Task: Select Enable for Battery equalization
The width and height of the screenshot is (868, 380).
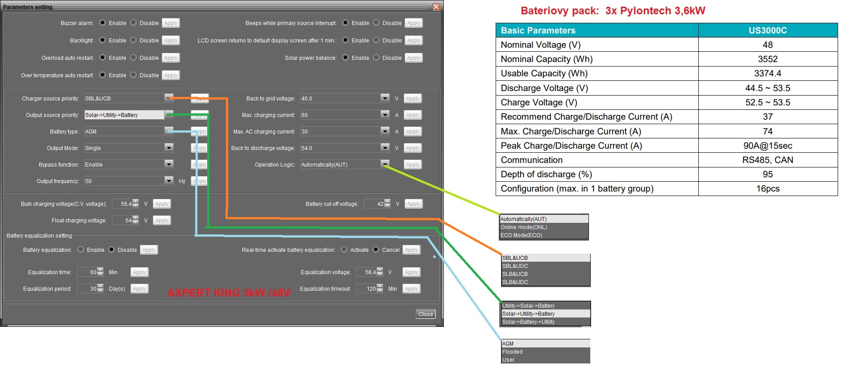Action: coord(81,250)
